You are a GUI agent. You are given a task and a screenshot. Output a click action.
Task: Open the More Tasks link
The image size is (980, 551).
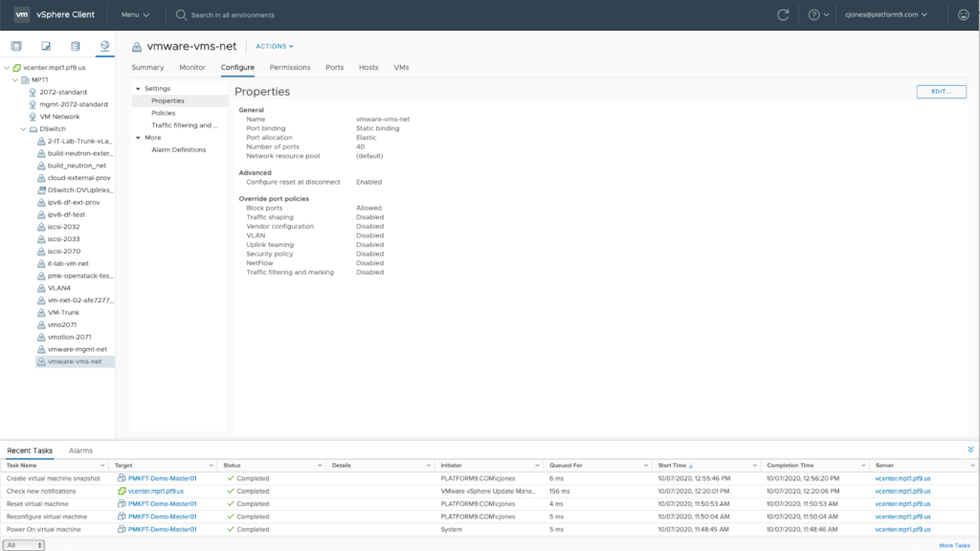pyautogui.click(x=954, y=544)
